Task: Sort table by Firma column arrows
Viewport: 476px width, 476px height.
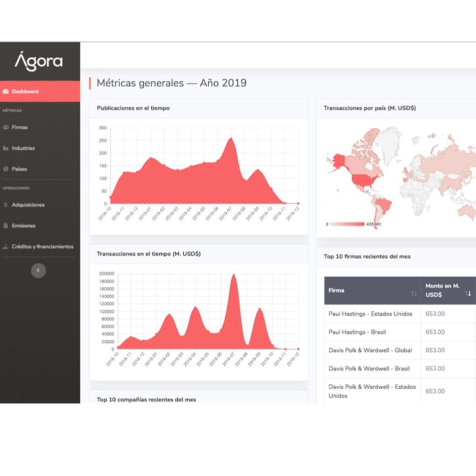Action: click(x=413, y=293)
